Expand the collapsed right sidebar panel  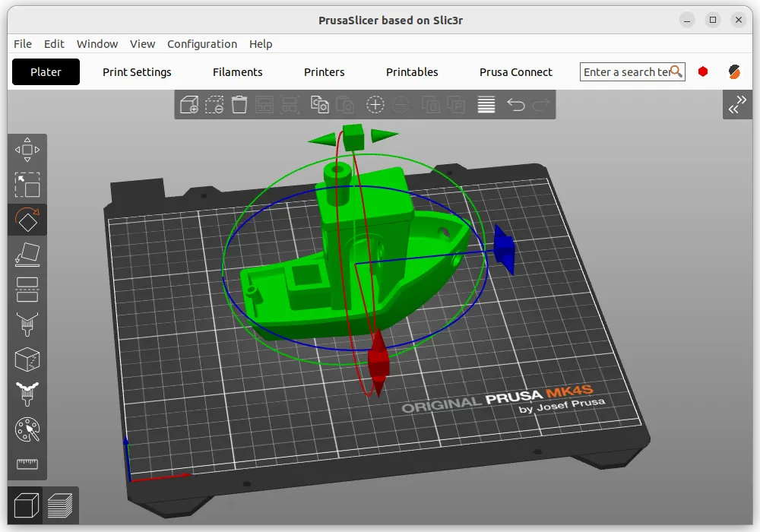(737, 105)
